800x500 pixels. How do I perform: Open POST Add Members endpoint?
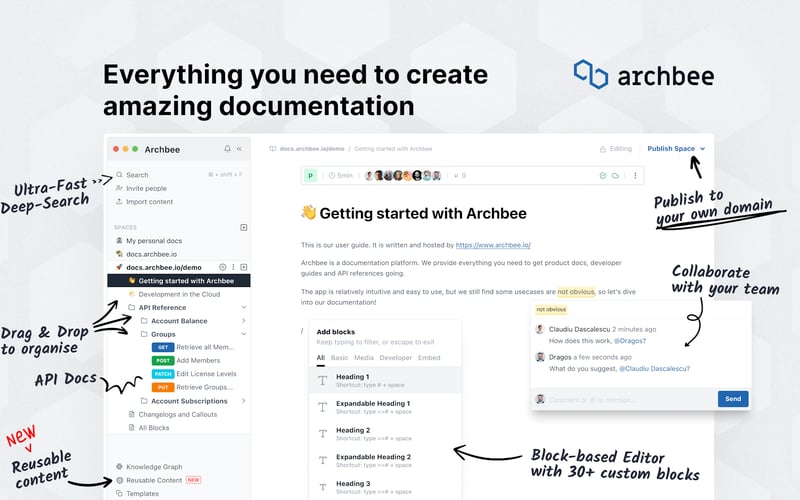click(186, 361)
